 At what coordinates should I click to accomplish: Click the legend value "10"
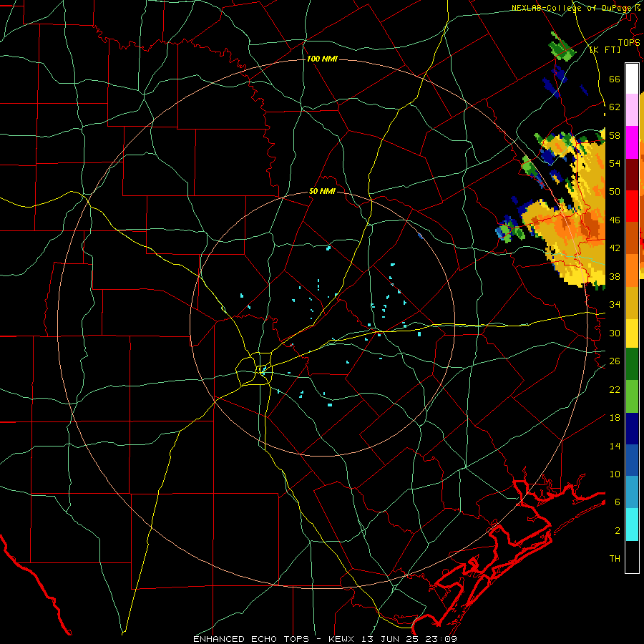click(615, 474)
